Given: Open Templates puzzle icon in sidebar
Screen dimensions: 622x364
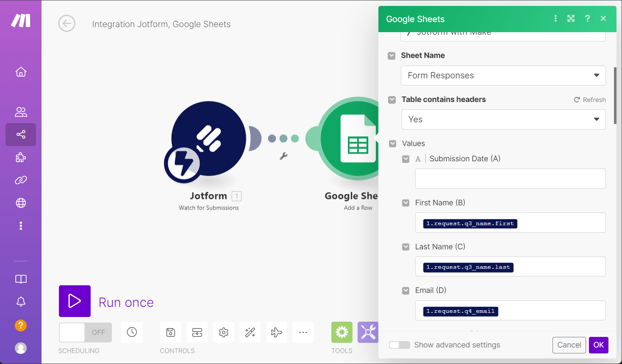Looking at the screenshot, I should point(21,158).
